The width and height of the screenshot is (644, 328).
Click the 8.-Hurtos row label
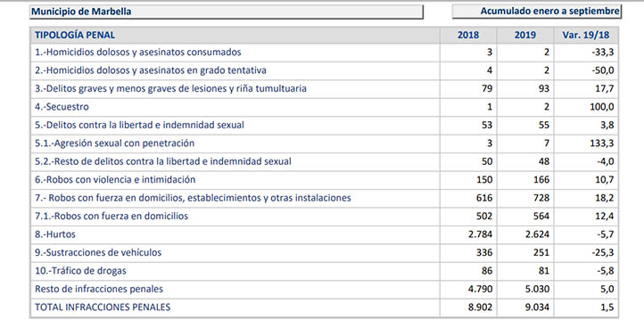55,234
